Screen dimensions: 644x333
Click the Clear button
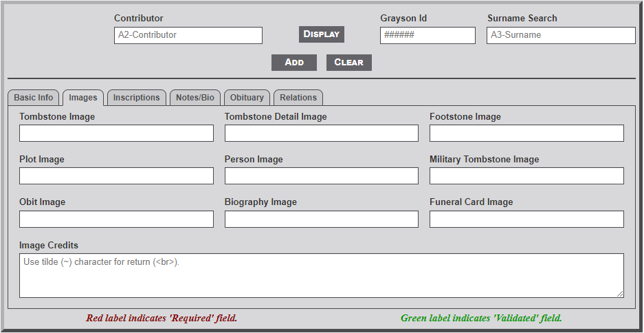click(x=348, y=63)
